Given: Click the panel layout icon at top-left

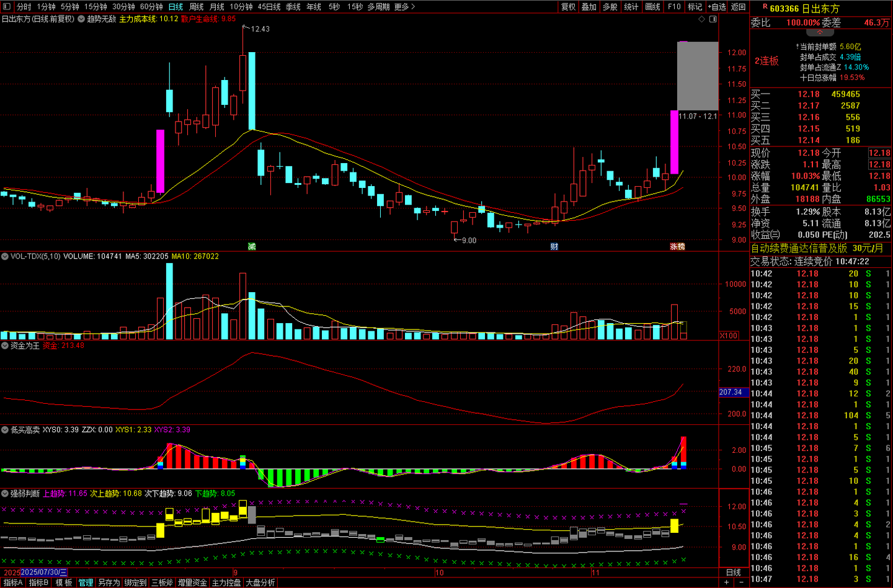Looking at the screenshot, I should [x=7, y=7].
